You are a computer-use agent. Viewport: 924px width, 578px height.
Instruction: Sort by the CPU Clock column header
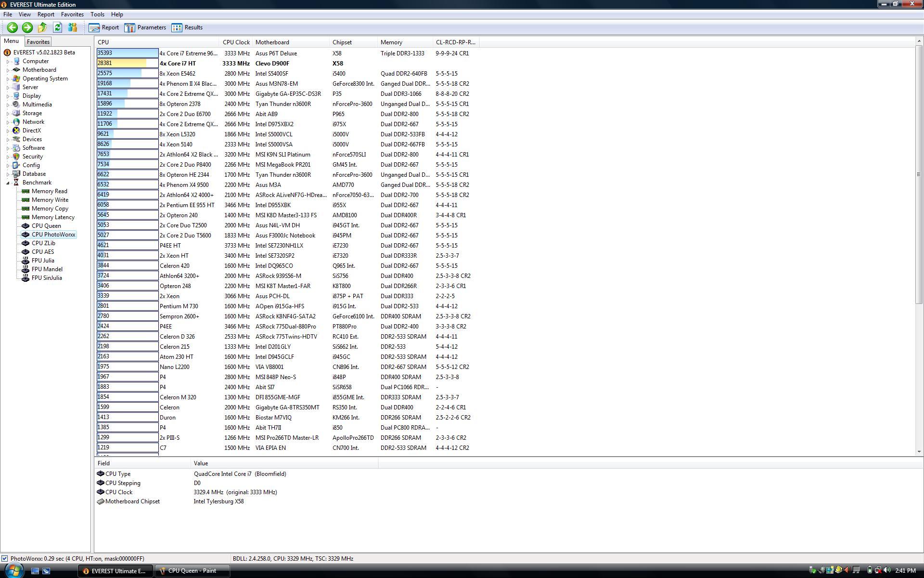[x=236, y=42]
